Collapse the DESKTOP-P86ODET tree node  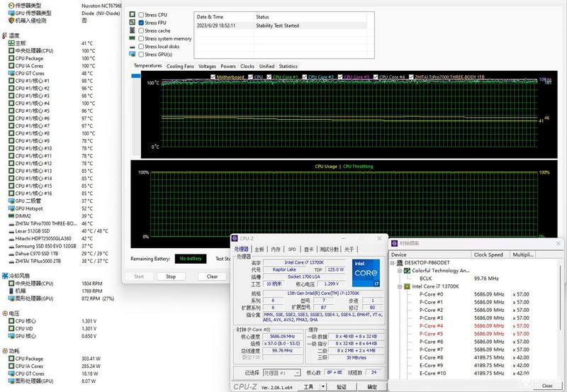393,263
